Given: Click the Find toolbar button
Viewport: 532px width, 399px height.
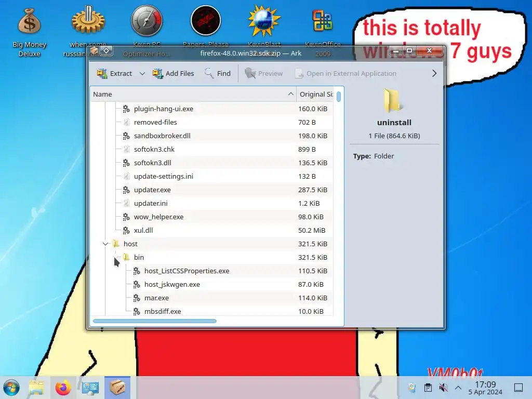Looking at the screenshot, I should coord(218,73).
